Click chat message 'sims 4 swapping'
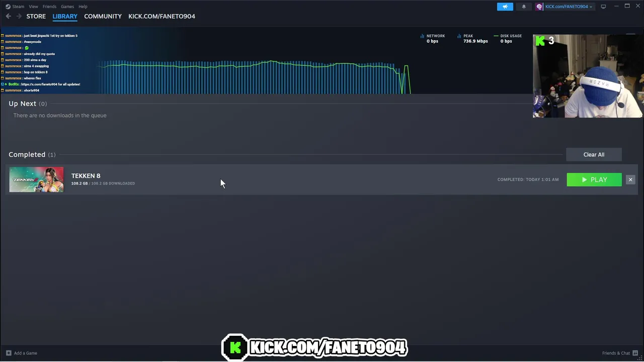 click(x=36, y=66)
